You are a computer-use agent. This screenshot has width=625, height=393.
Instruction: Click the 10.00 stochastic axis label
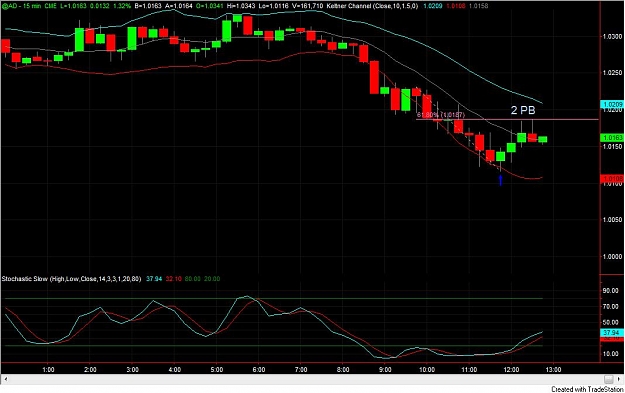(x=611, y=354)
